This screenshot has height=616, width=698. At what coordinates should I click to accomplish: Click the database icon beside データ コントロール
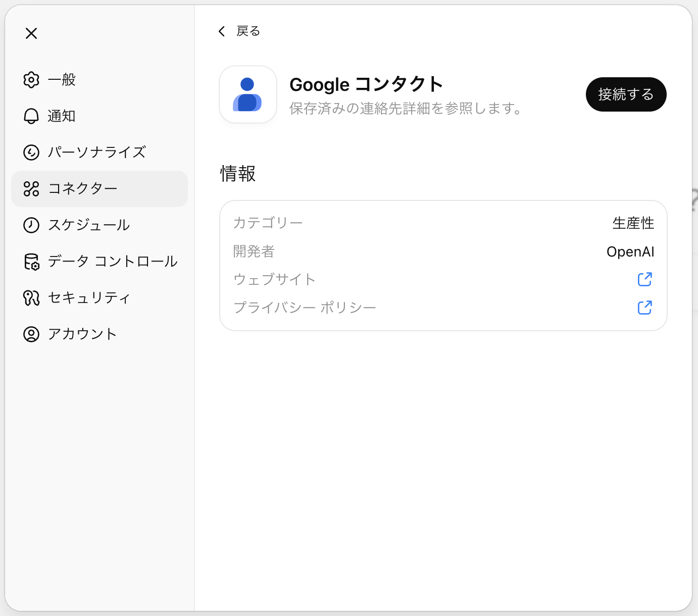[x=31, y=262]
